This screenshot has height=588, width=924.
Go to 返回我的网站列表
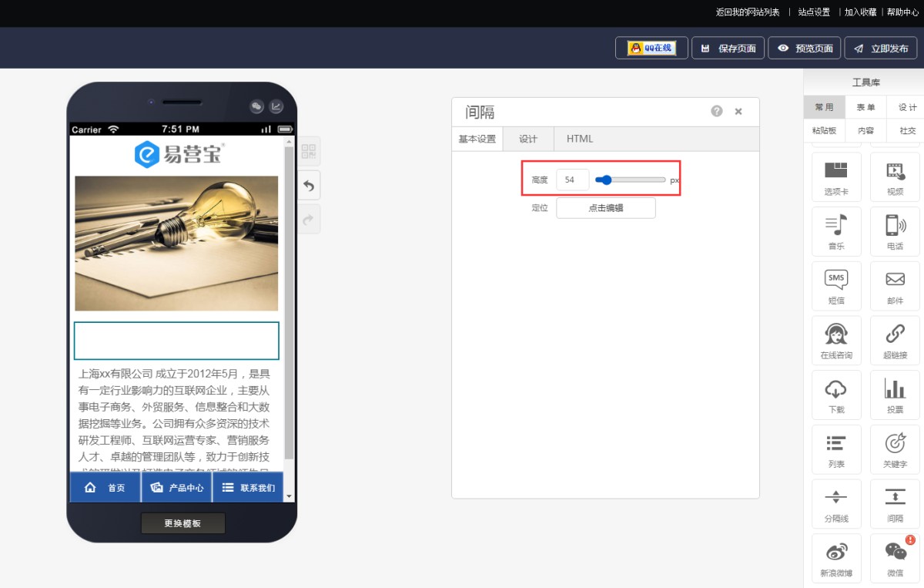(748, 12)
